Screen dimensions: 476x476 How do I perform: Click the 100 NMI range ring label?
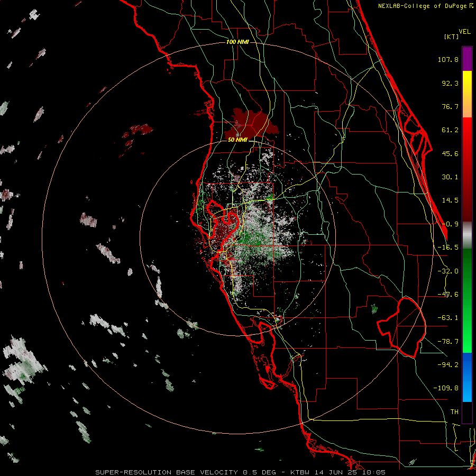tap(237, 42)
